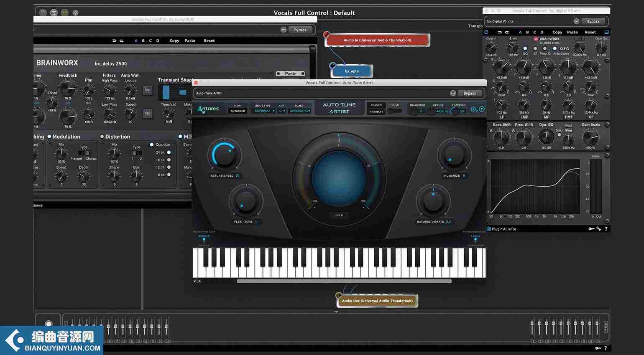Click the bx_digital V3 layout icon beside Reset

coord(606,32)
